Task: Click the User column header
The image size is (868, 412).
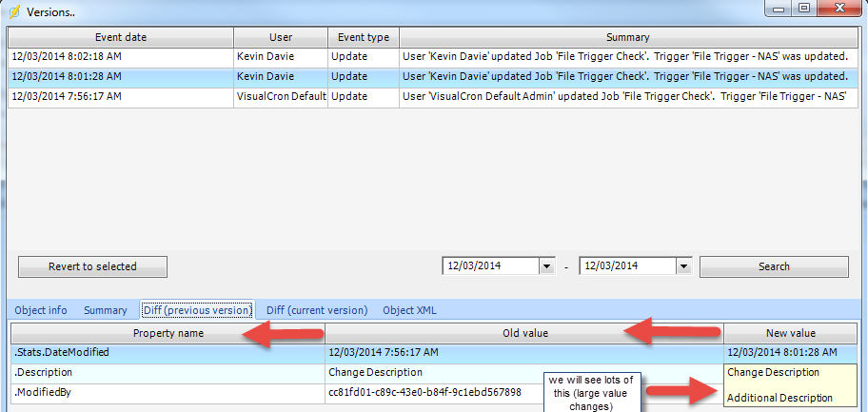Action: coord(281,37)
